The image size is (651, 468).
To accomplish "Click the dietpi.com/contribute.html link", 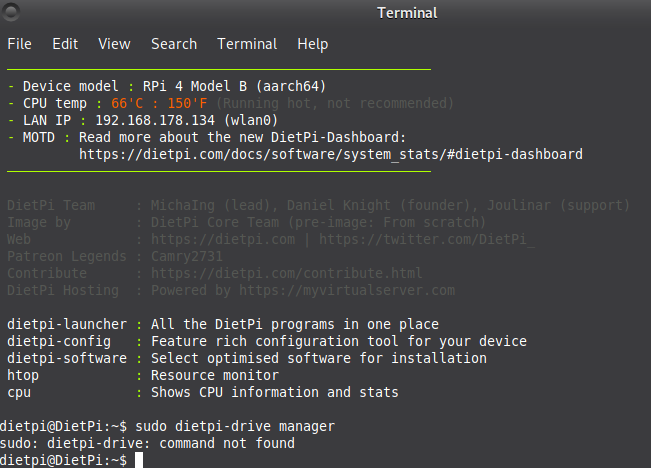I will pos(286,273).
